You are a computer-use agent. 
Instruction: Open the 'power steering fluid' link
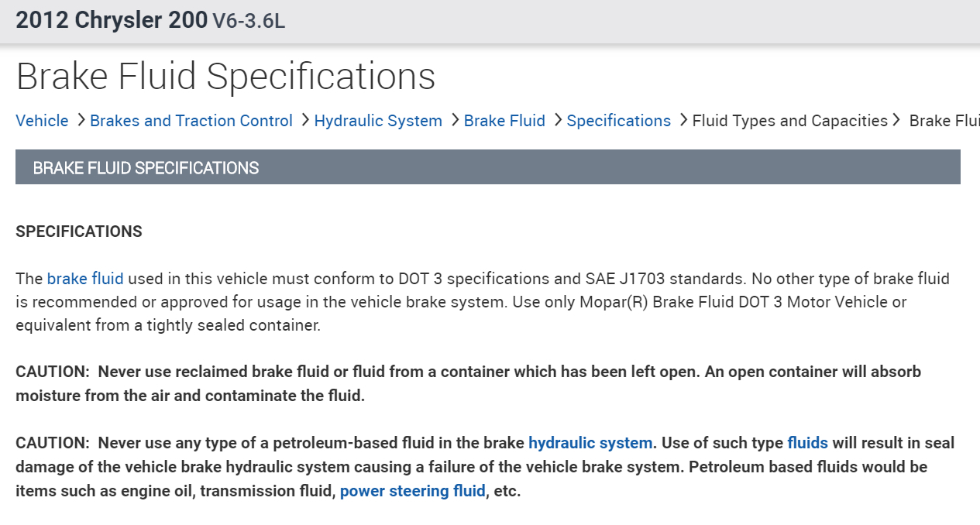(x=412, y=491)
